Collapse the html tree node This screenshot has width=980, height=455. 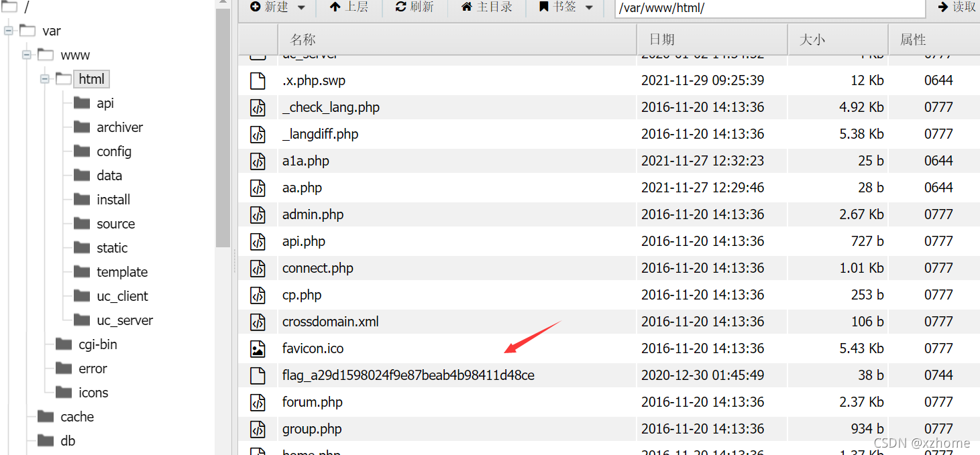click(x=45, y=79)
